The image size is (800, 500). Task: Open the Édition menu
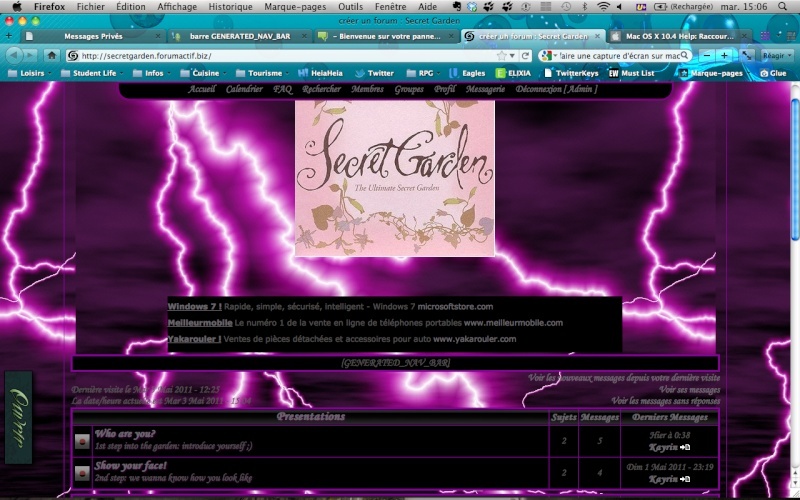pyautogui.click(x=131, y=7)
